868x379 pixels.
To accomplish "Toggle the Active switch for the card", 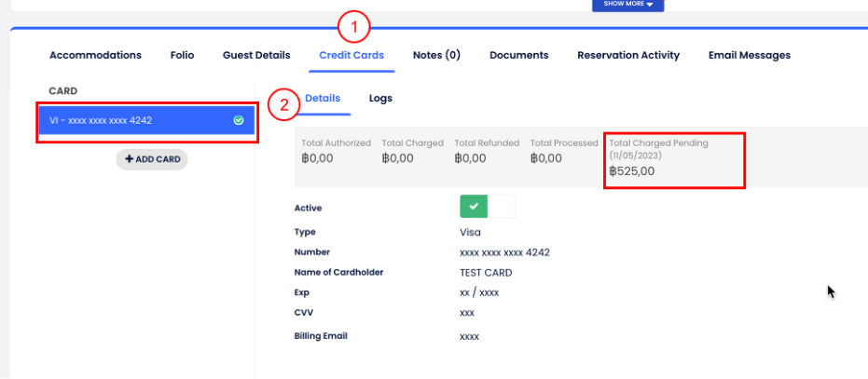I will (487, 207).
